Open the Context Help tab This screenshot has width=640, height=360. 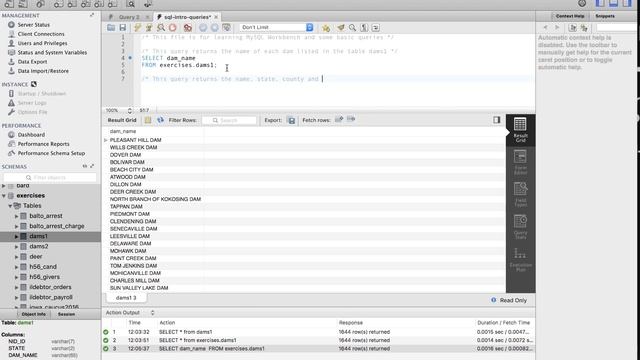[x=570, y=16]
